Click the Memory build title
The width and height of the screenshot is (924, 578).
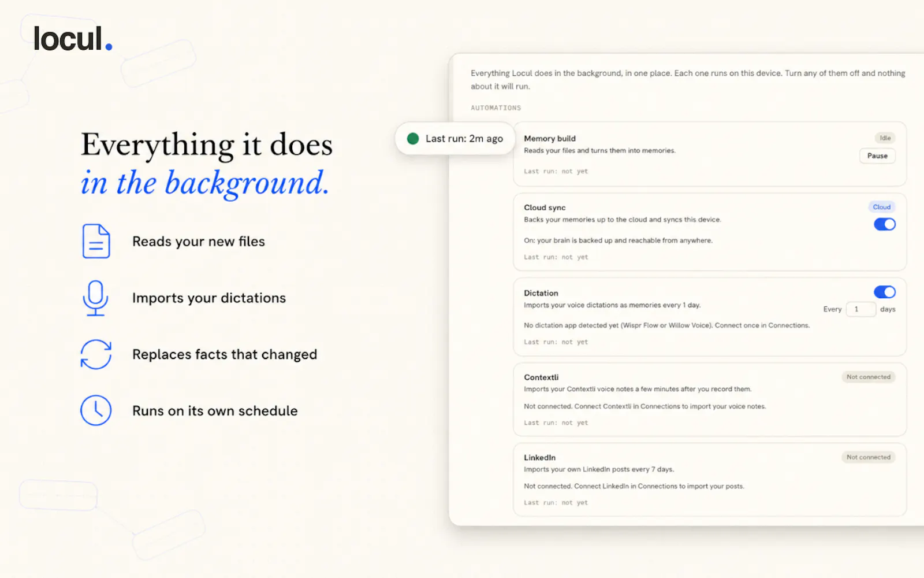(x=550, y=139)
